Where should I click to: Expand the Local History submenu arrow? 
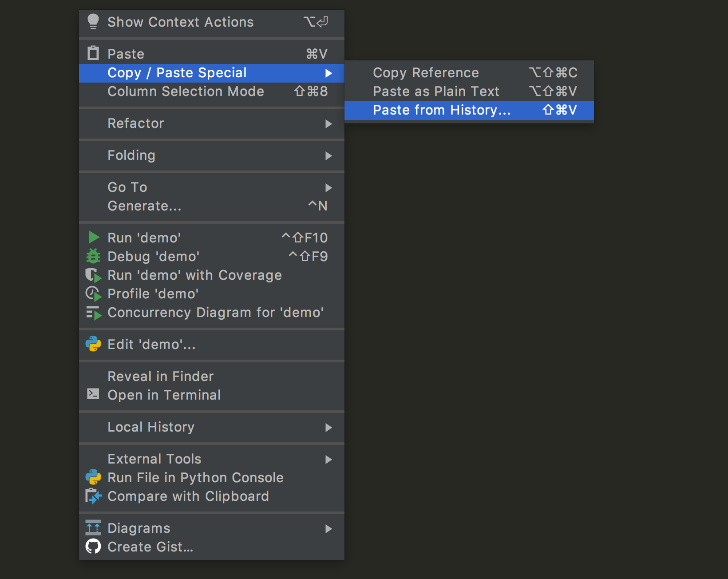[x=328, y=428]
